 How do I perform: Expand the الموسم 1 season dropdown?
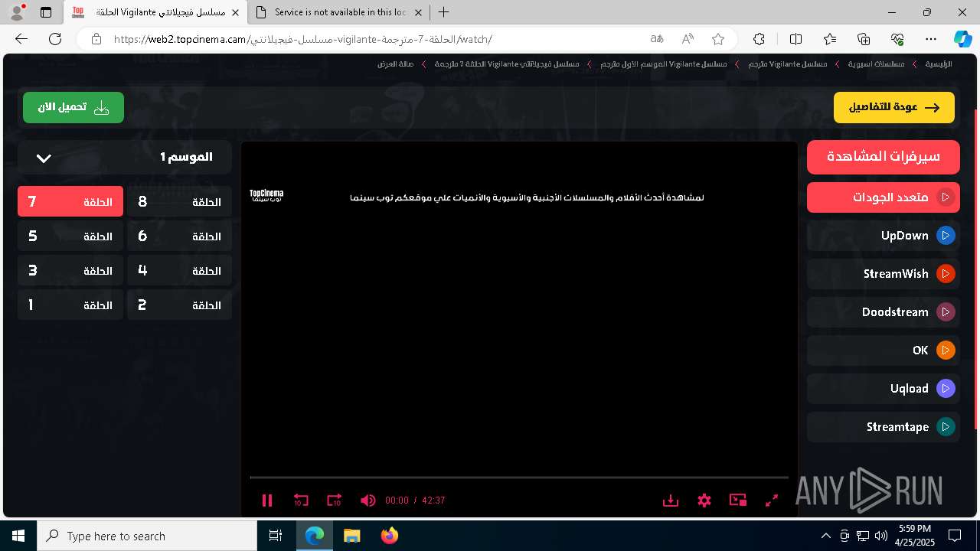pyautogui.click(x=125, y=158)
